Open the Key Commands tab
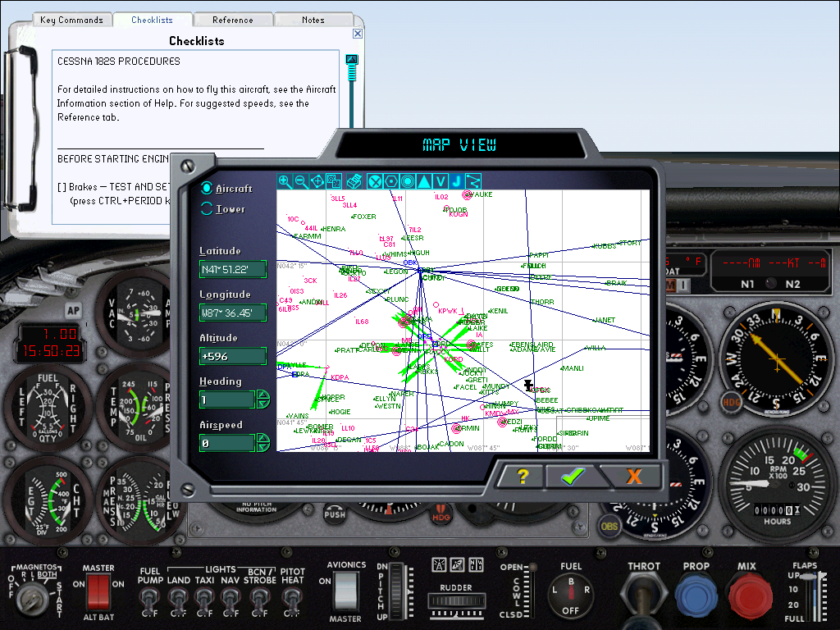The height and width of the screenshot is (630, 840). tap(72, 19)
